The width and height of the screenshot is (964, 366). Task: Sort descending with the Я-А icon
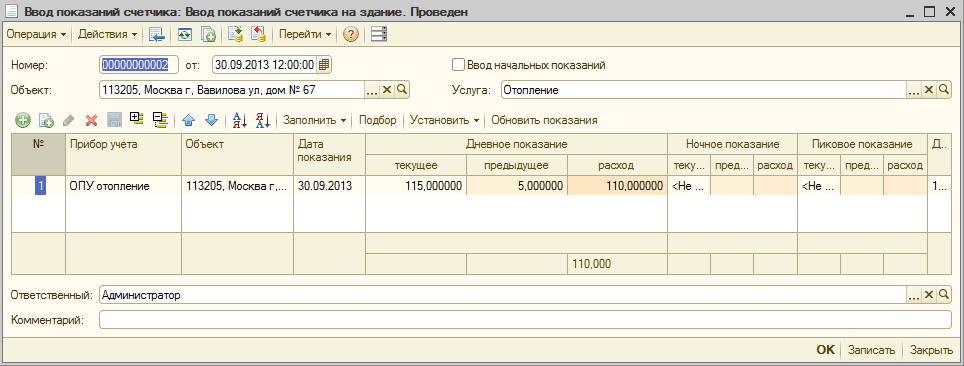tap(263, 121)
